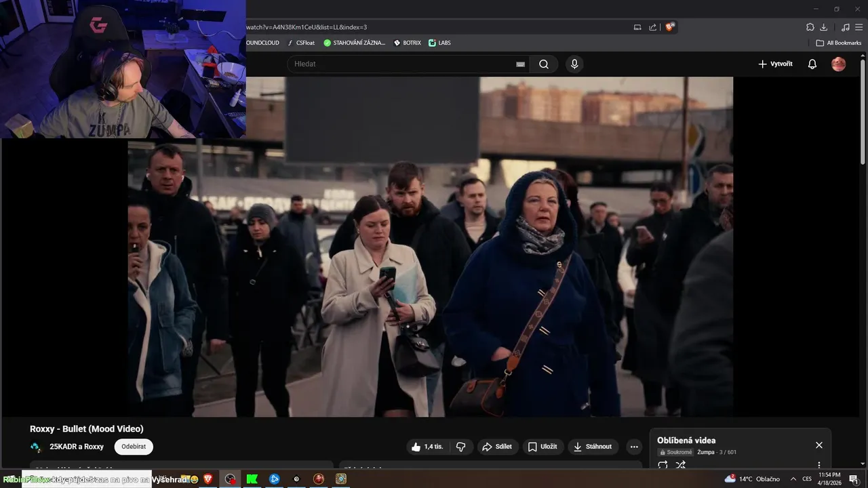
Task: Click the Soukromé privacy badge
Action: pos(675,452)
